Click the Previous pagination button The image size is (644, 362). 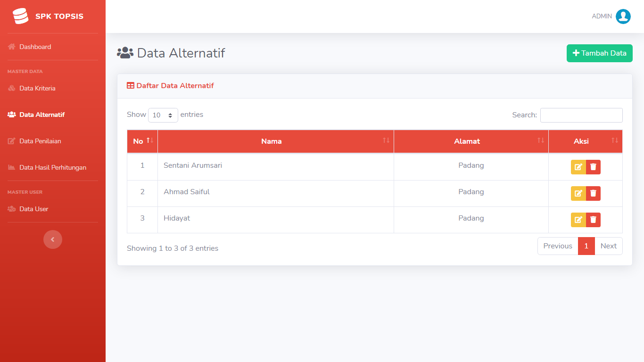[x=558, y=246]
